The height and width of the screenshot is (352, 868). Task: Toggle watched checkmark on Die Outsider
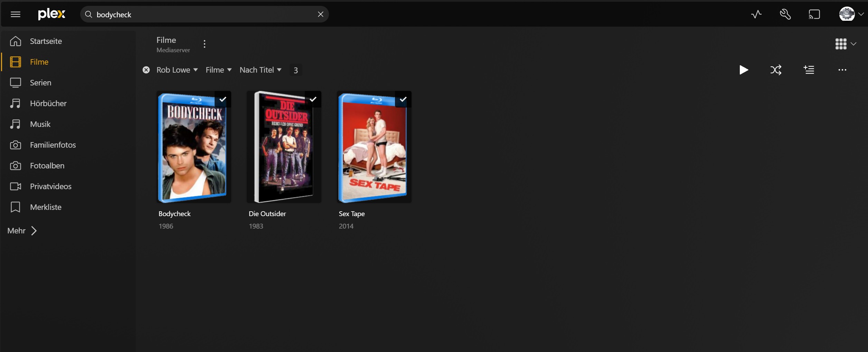tap(313, 99)
